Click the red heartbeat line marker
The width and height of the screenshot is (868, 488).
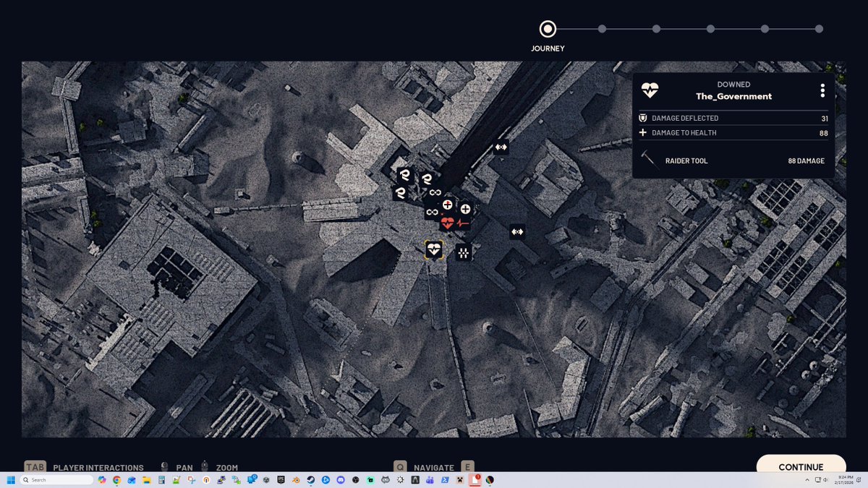[463, 223]
